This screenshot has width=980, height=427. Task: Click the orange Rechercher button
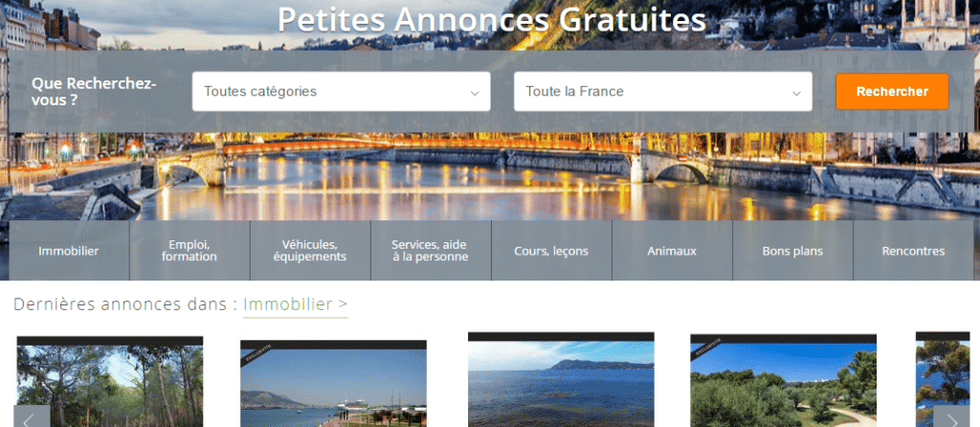pyautogui.click(x=892, y=91)
